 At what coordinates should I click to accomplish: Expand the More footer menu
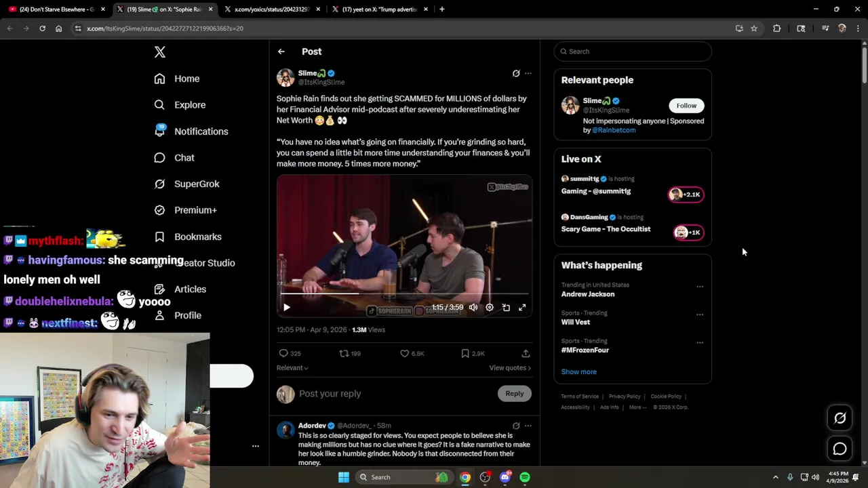(637, 407)
